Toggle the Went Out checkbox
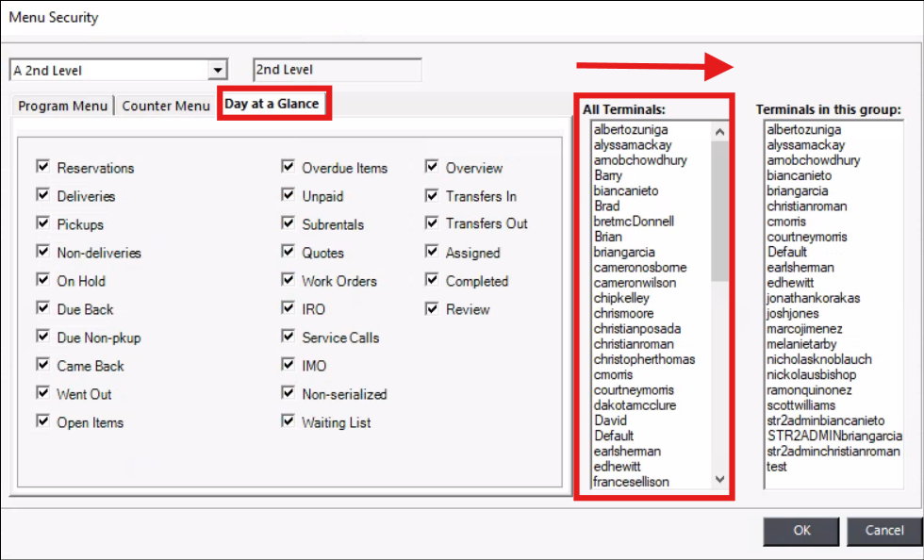 pyautogui.click(x=42, y=393)
